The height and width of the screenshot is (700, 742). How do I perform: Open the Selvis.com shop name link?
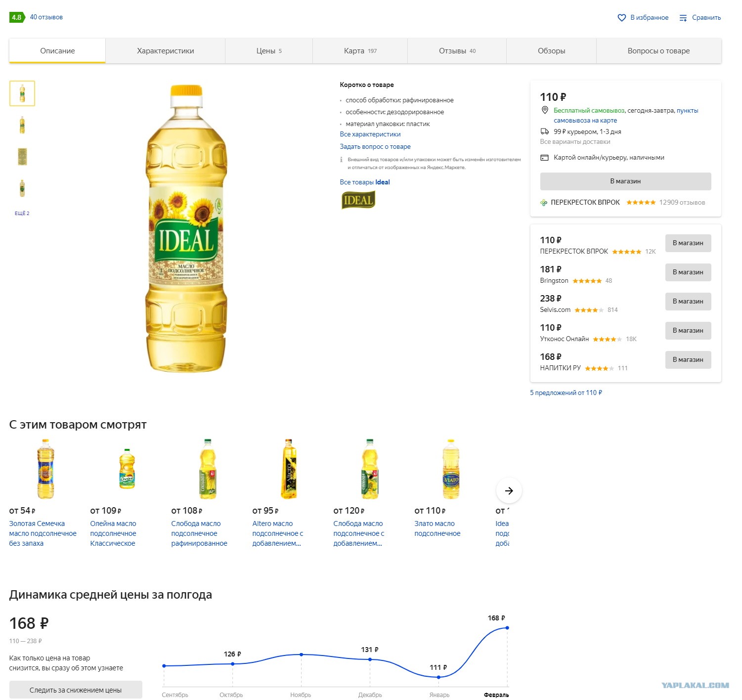pyautogui.click(x=555, y=310)
